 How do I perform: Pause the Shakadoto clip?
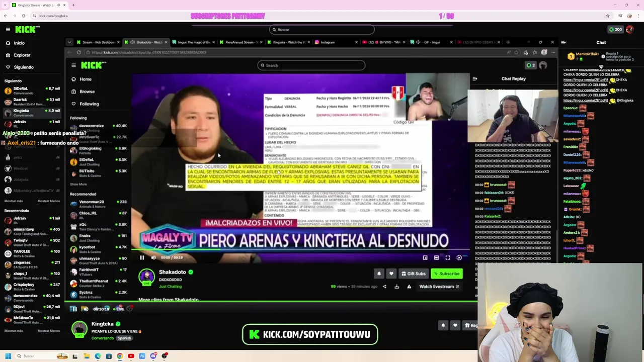point(142,258)
